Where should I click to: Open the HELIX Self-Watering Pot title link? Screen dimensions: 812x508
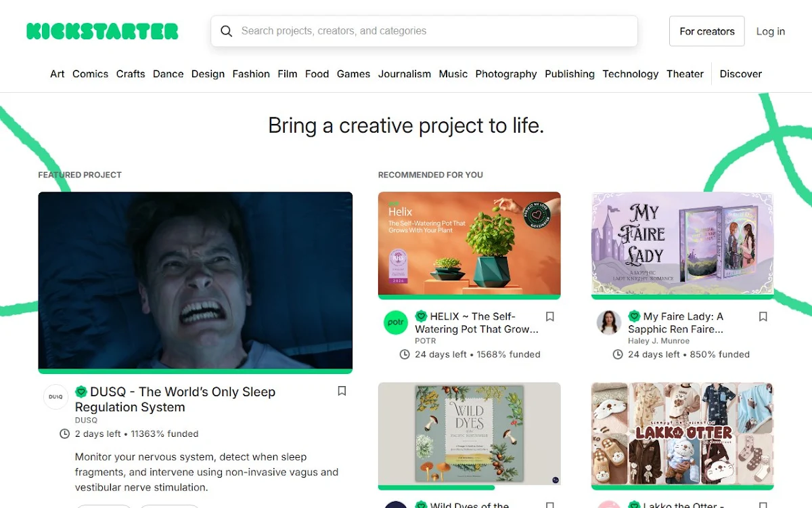pos(477,322)
